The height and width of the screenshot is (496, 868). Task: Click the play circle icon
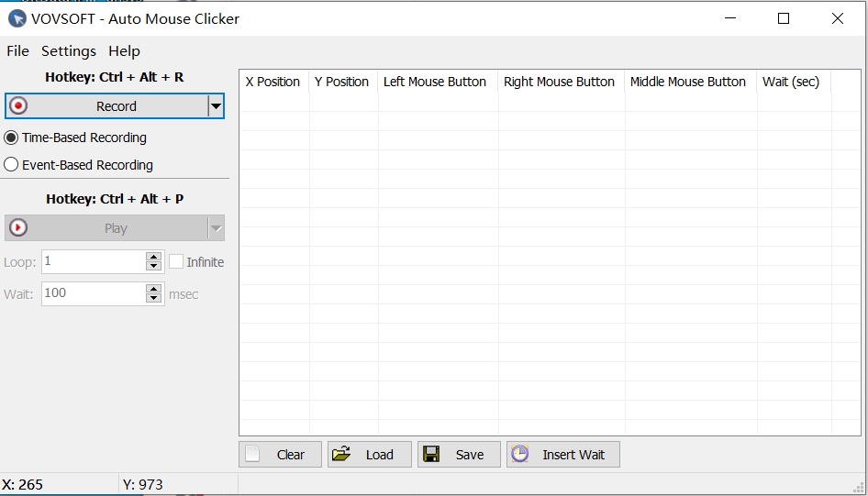coord(18,227)
